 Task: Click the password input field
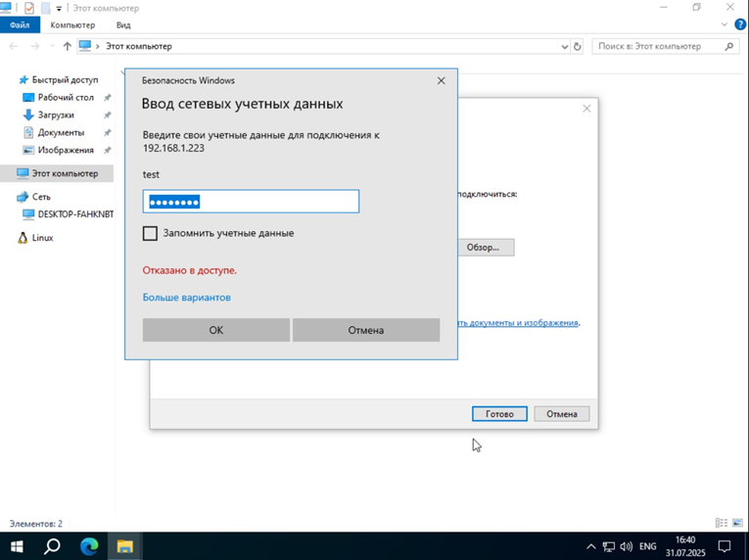point(251,202)
